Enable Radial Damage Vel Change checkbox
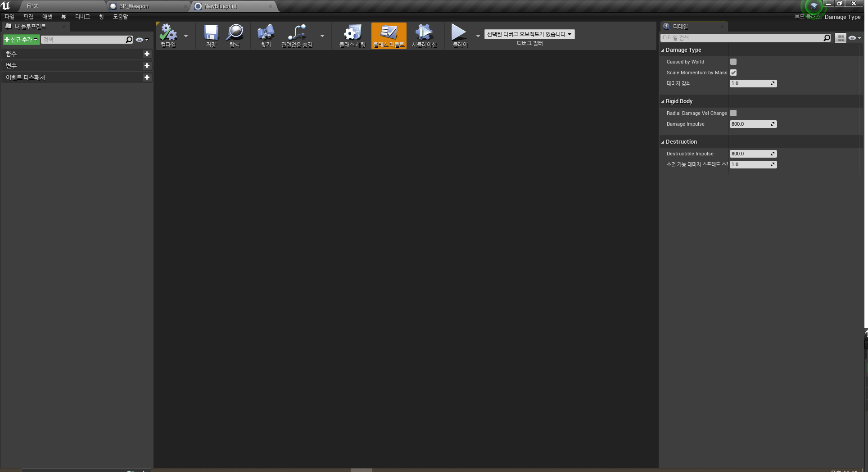The image size is (868, 472). (x=733, y=113)
